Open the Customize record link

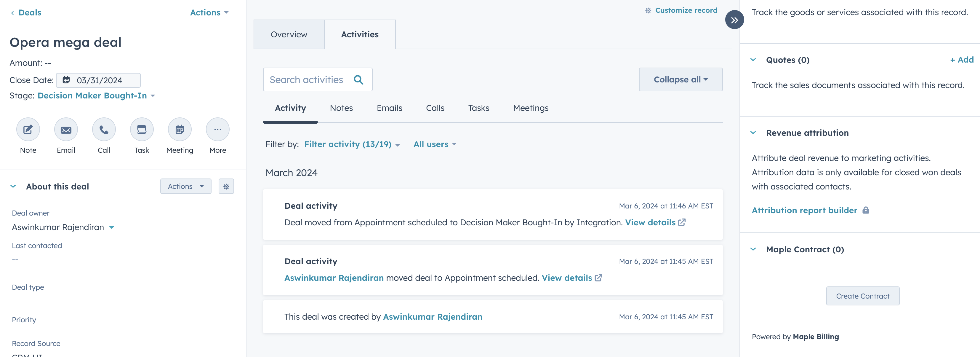[x=681, y=10]
